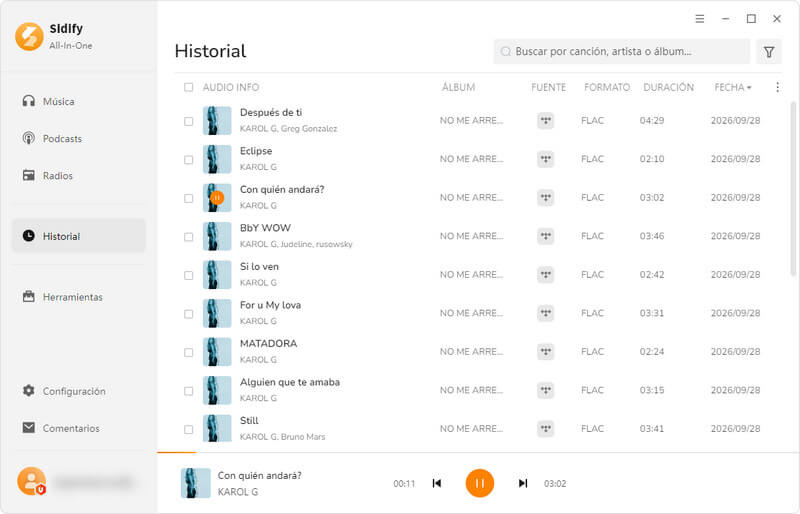This screenshot has height=514, width=800.
Task: Click the vertical scrollbar of the list
Action: [x=793, y=189]
